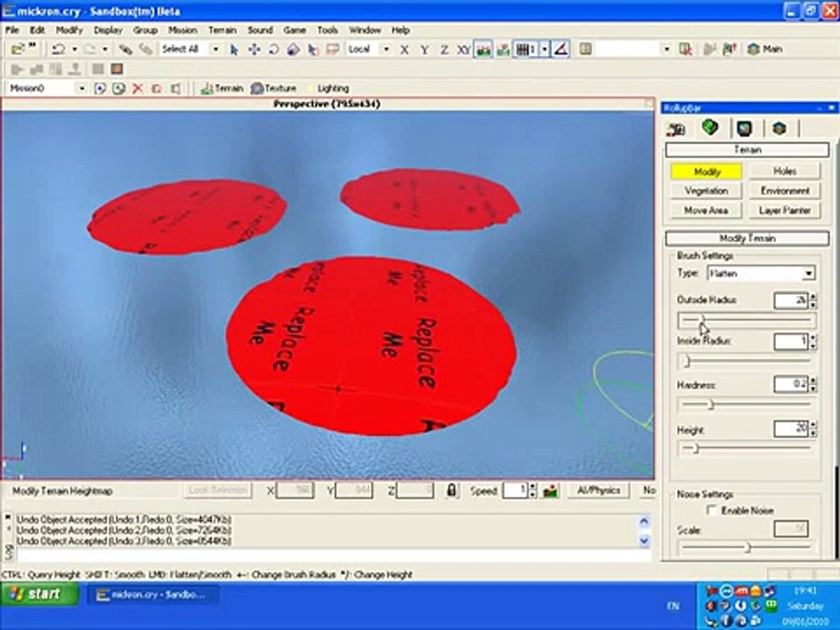Open the Display menu
Viewport: 840px width, 630px height.
coord(108,30)
